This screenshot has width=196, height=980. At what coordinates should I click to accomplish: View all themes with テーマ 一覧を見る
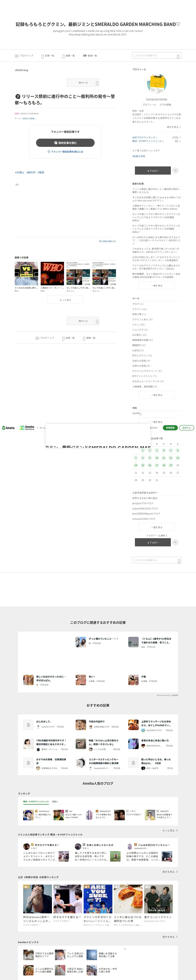pos(156,395)
